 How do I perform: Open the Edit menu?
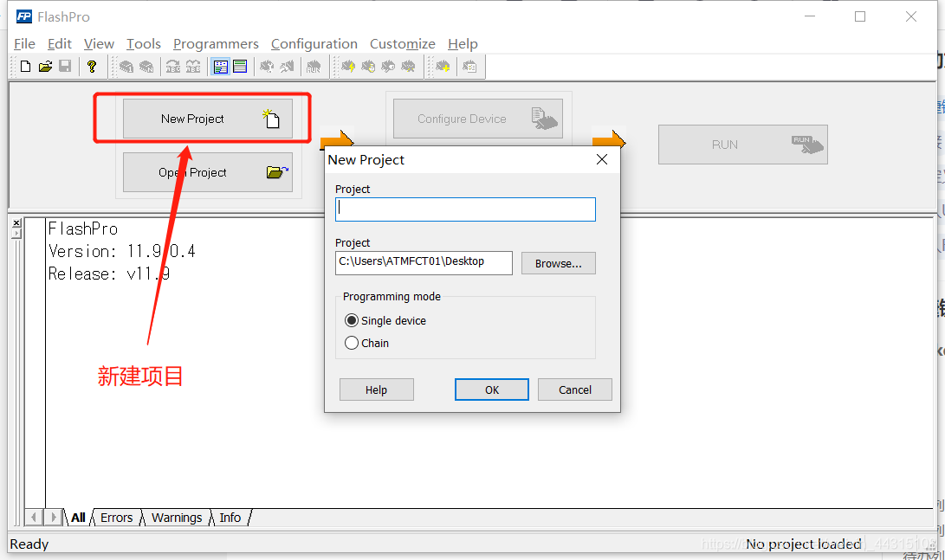[60, 44]
